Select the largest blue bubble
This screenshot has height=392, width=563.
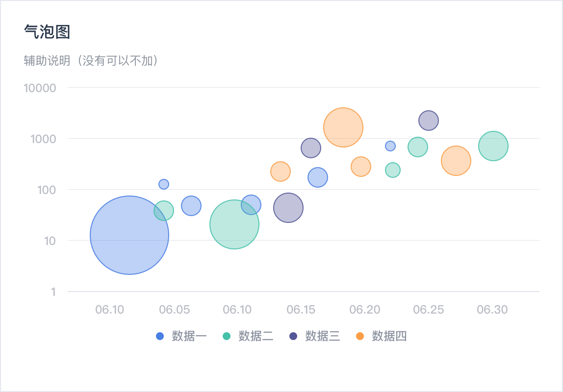coord(129,235)
